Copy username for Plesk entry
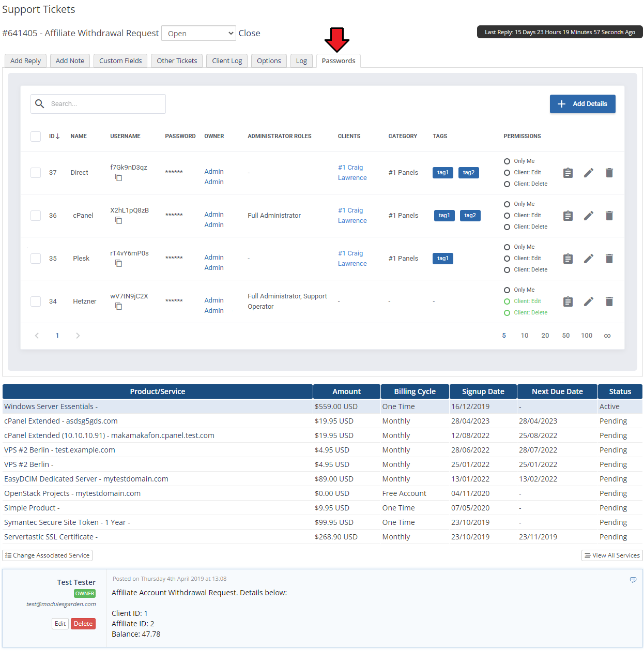644x663 pixels. 118,263
